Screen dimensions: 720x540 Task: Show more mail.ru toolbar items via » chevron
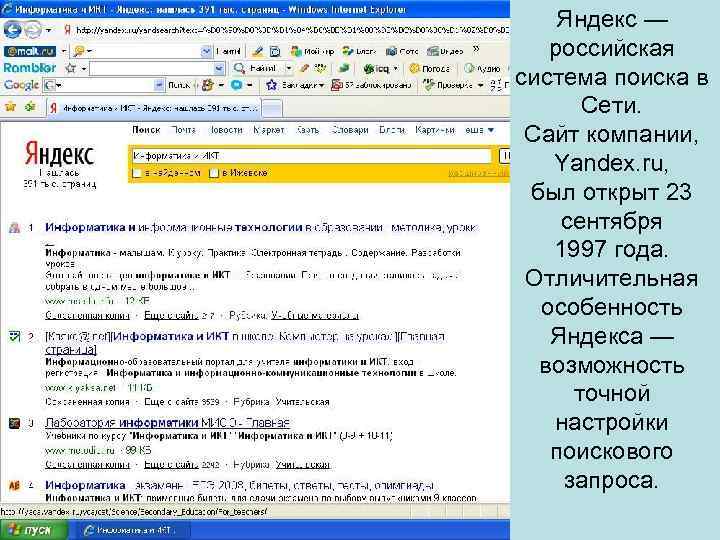(476, 49)
